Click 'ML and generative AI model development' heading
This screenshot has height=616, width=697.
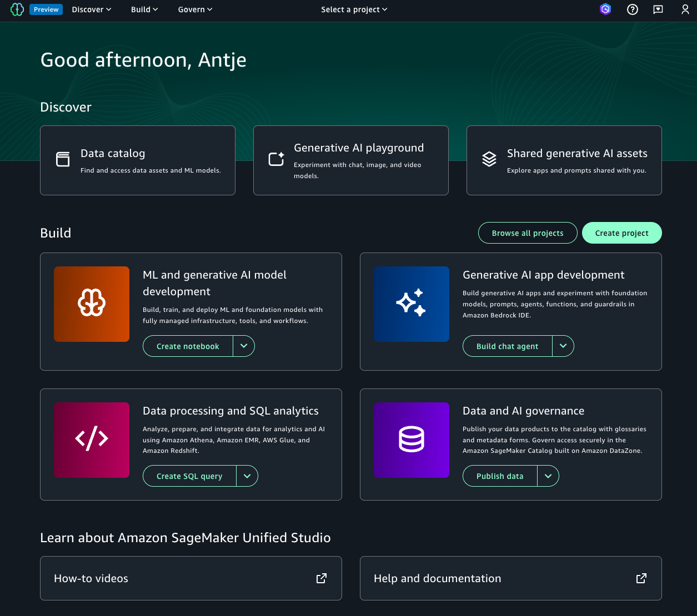point(215,283)
